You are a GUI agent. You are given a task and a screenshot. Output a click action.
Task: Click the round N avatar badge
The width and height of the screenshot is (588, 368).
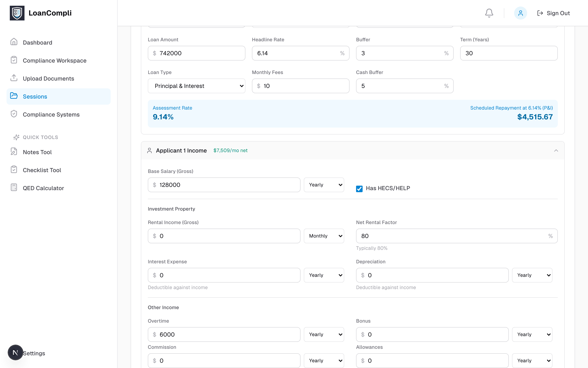[x=15, y=352]
